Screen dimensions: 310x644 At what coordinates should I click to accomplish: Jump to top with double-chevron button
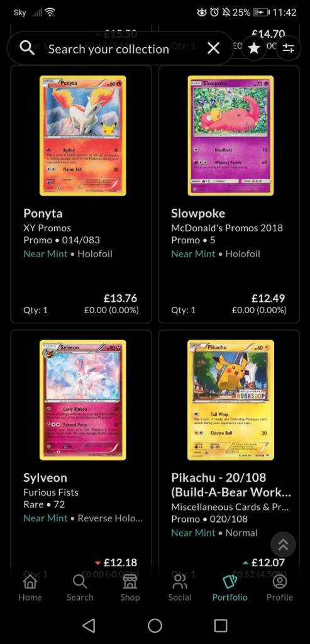click(284, 545)
